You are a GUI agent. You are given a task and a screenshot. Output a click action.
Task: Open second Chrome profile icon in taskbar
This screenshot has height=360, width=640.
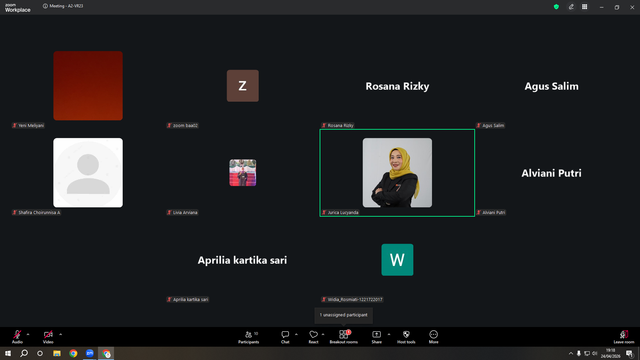[x=107, y=353]
